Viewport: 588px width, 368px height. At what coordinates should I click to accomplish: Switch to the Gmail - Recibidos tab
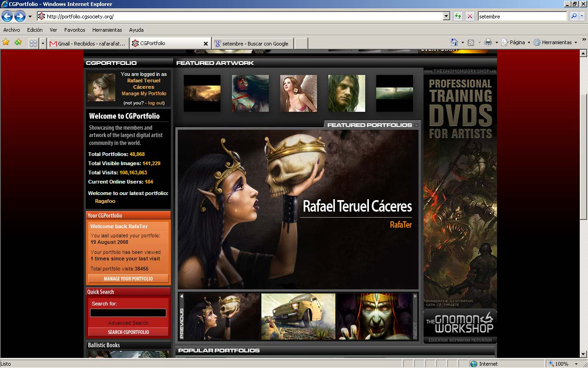88,43
